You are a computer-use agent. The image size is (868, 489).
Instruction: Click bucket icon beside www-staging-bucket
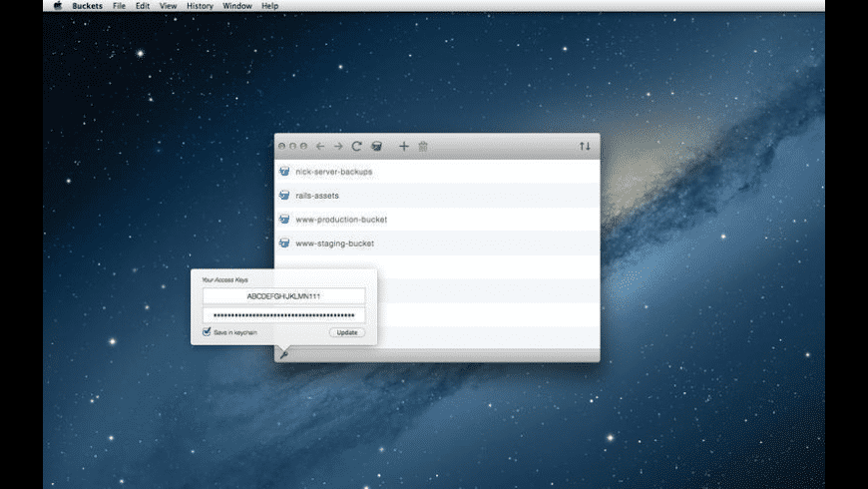pos(284,243)
